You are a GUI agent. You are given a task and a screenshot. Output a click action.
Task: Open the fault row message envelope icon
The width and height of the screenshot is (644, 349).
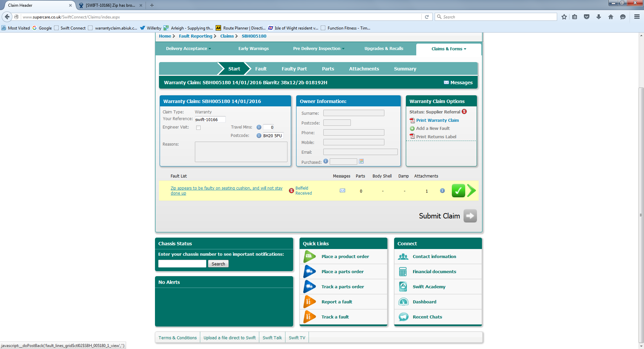tap(342, 191)
